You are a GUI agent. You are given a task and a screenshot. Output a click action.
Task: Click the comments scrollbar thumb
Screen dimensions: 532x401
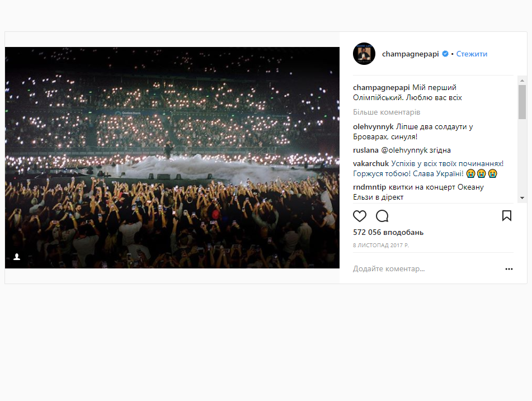pos(522,102)
